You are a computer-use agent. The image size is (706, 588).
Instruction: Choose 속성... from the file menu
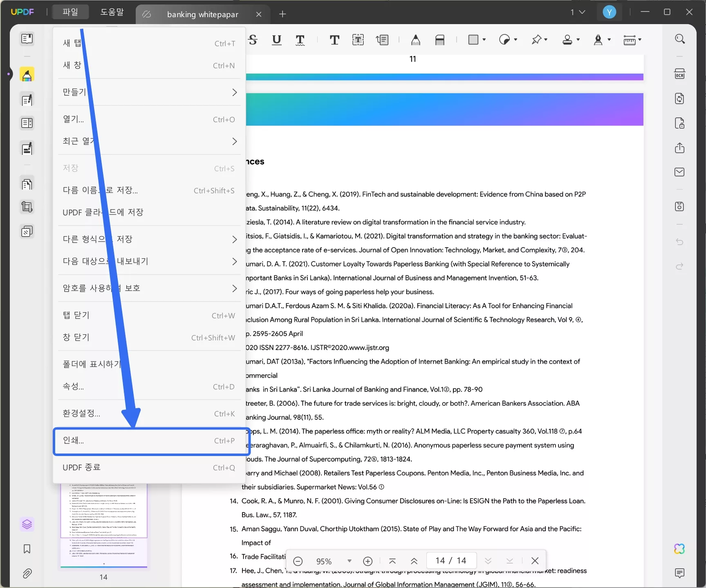click(149, 387)
